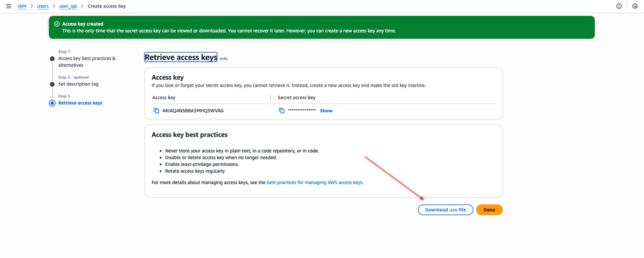Viewport: 644px width, 258px height.
Task: Open Info link beside Retrieve access keys
Action: [x=223, y=59]
